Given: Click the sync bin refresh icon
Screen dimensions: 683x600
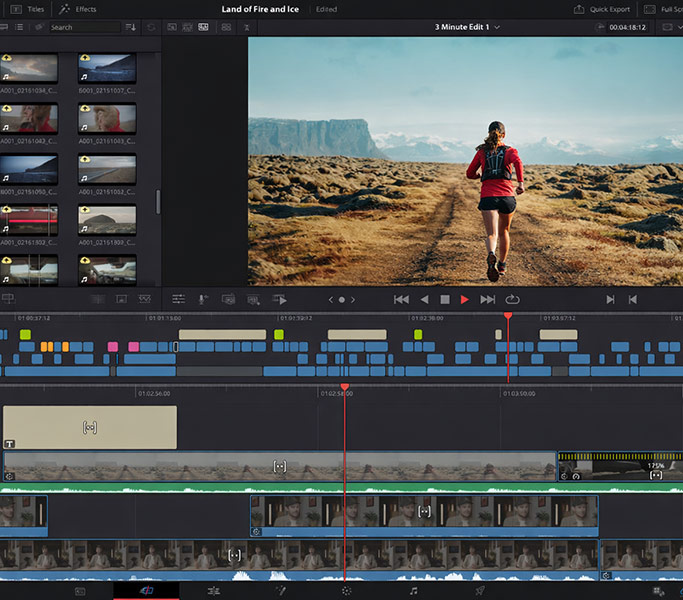Looking at the screenshot, I should (151, 27).
